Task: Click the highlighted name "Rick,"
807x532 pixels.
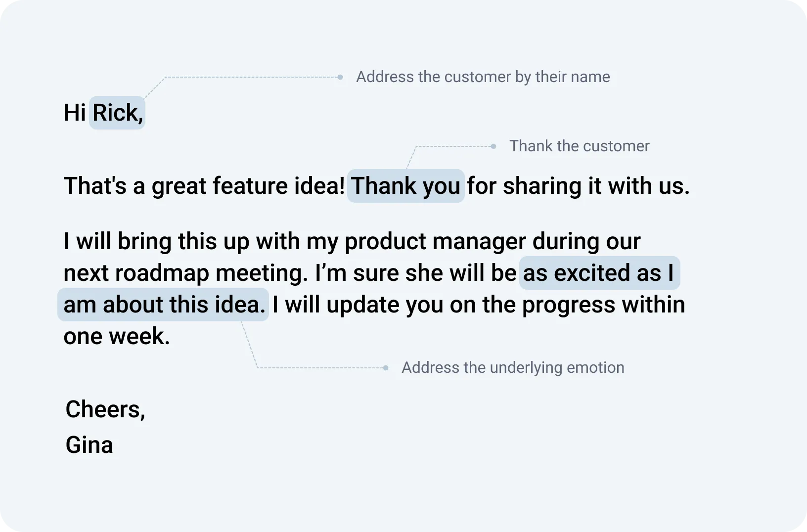Action: pos(117,113)
